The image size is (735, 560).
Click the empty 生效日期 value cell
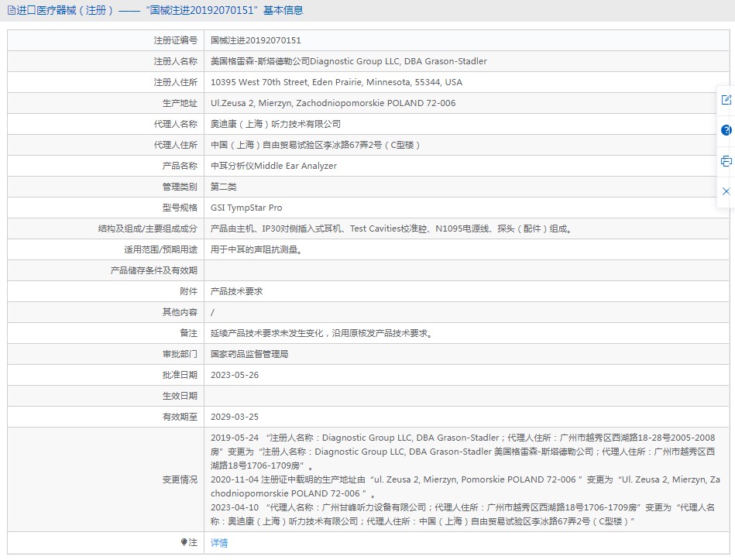[465, 396]
